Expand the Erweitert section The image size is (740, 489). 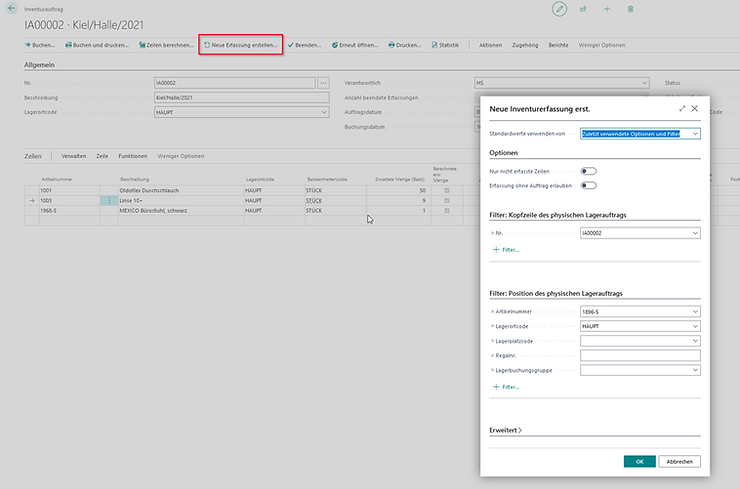(506, 430)
